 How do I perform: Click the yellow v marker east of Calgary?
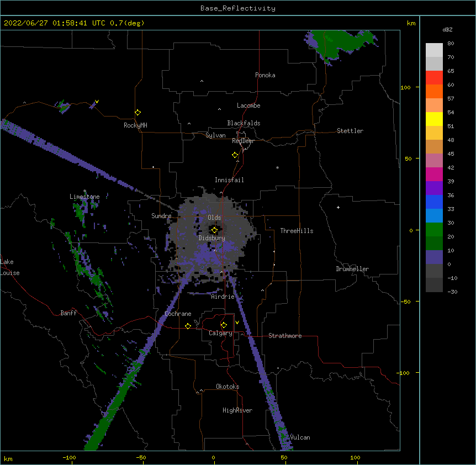[237, 323]
